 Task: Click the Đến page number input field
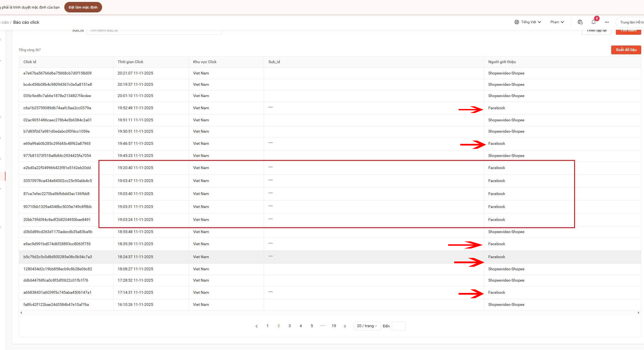click(398, 326)
